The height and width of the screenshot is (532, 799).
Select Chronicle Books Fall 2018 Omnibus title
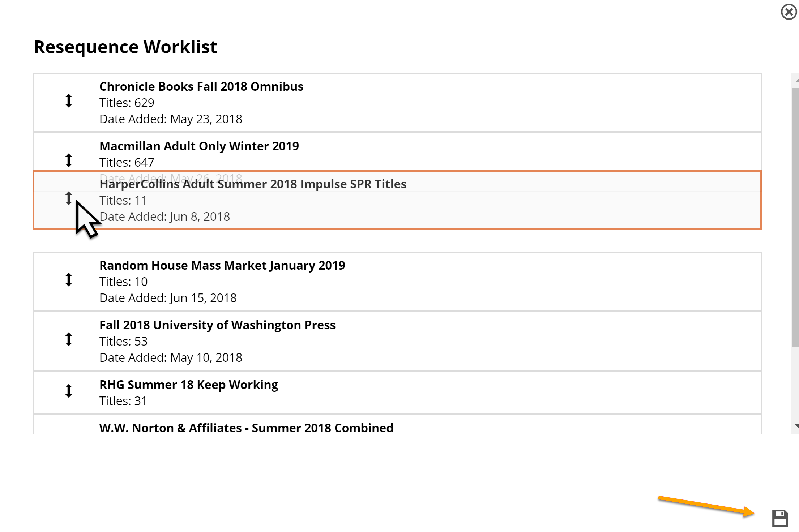(201, 87)
